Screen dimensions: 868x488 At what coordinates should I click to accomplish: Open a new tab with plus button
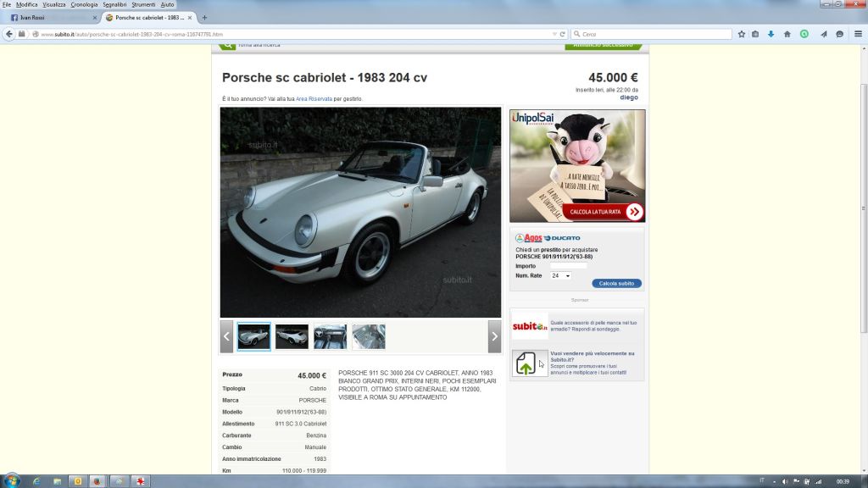[204, 18]
